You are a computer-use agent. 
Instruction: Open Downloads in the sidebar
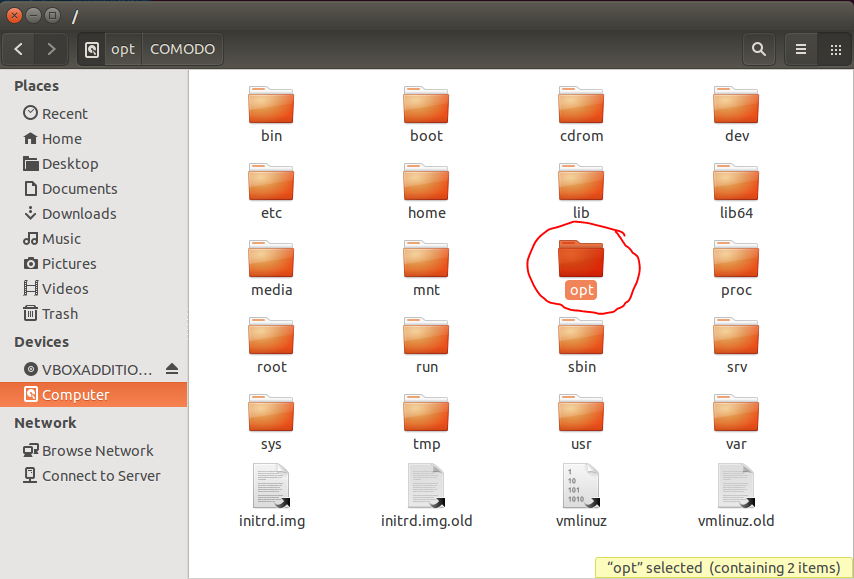[x=78, y=214]
